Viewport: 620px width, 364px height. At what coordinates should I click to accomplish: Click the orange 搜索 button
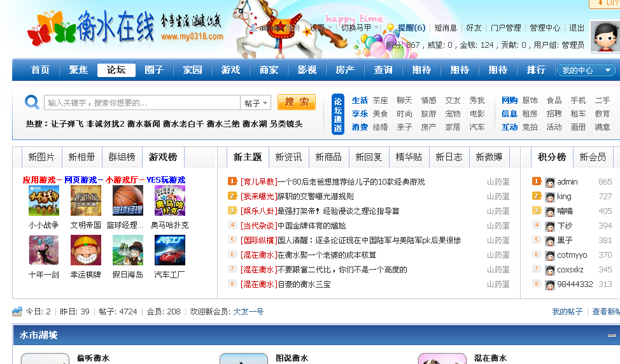pyautogui.click(x=297, y=102)
